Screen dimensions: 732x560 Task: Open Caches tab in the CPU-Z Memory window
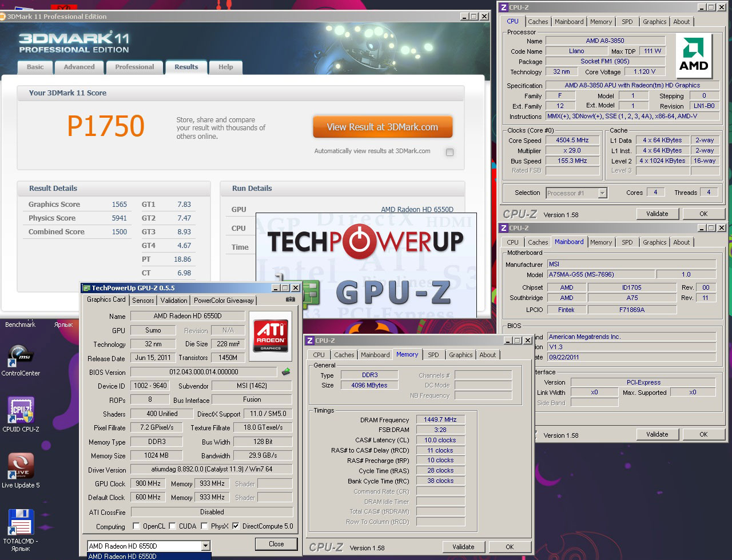[344, 355]
